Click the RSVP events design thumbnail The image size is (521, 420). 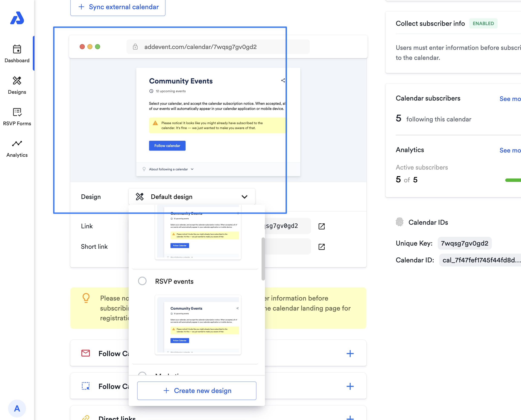tap(198, 324)
